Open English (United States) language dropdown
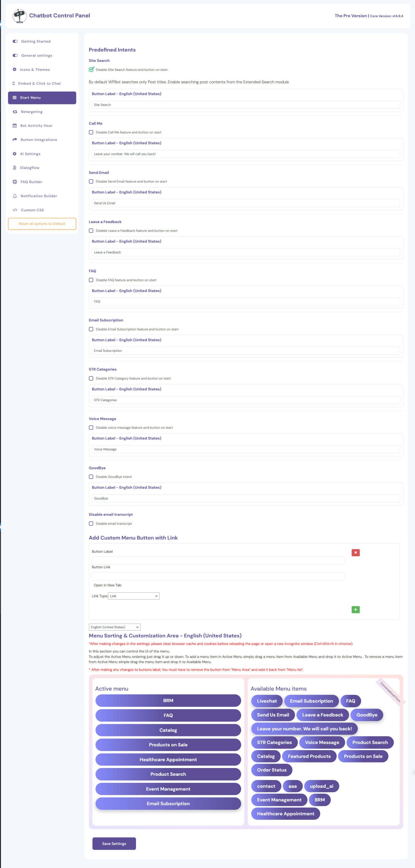Viewport: 415px width, 868px height. (x=115, y=628)
